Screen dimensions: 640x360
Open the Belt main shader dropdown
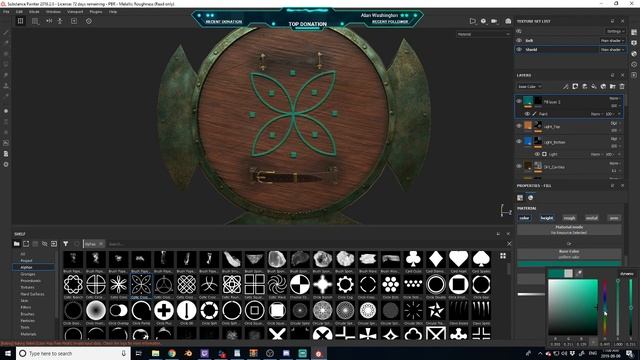tap(612, 40)
